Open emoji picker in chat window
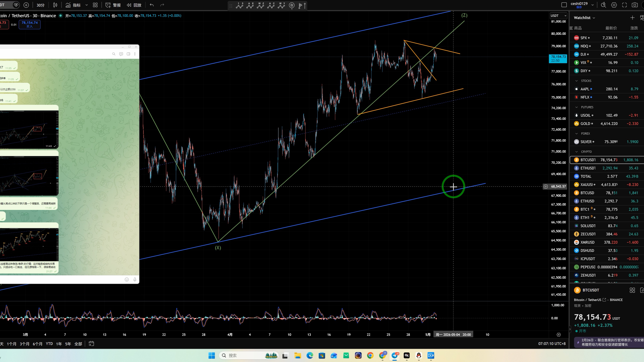This screenshot has height=362, width=644. tap(127, 280)
